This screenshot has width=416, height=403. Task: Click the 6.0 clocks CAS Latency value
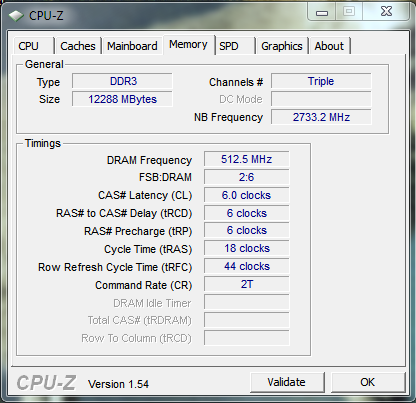(247, 195)
